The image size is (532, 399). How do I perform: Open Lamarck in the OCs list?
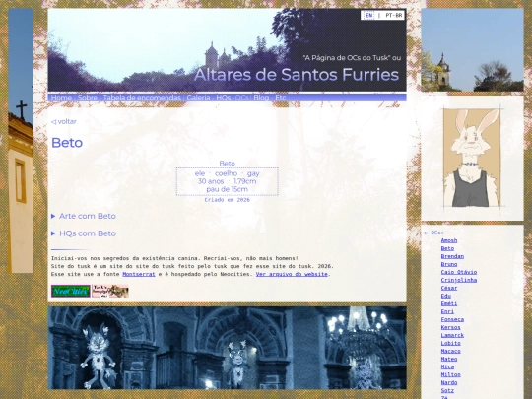[452, 335]
